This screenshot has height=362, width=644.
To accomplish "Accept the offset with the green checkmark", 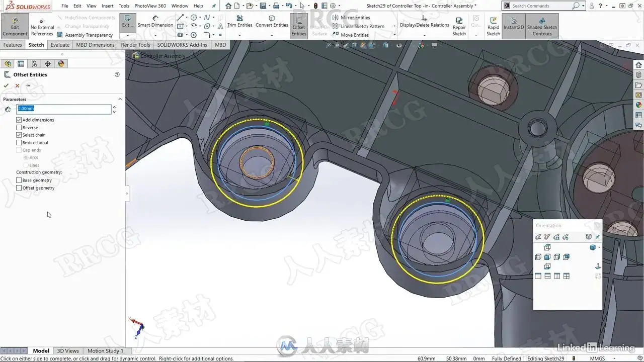I will pyautogui.click(x=6, y=85).
